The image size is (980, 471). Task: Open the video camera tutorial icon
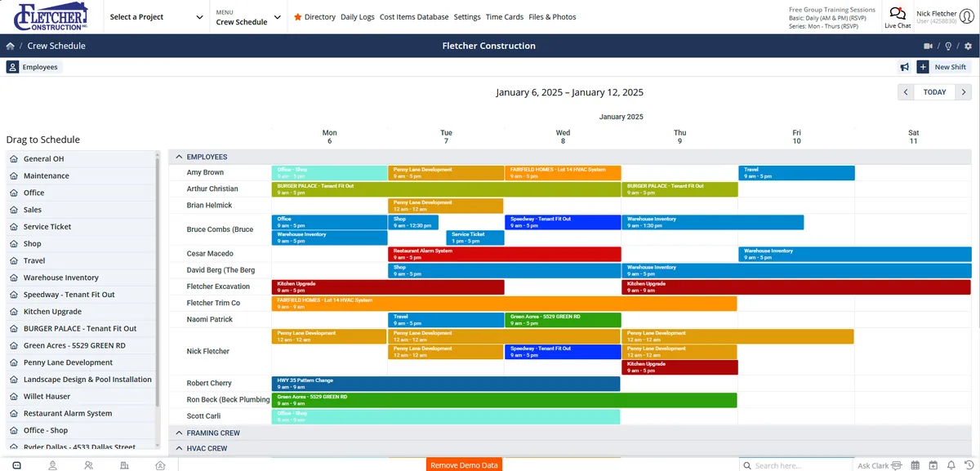(928, 46)
